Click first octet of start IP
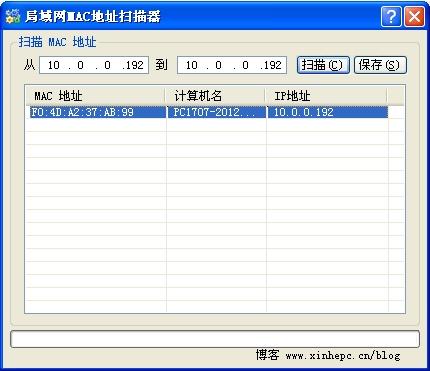 click(x=53, y=65)
